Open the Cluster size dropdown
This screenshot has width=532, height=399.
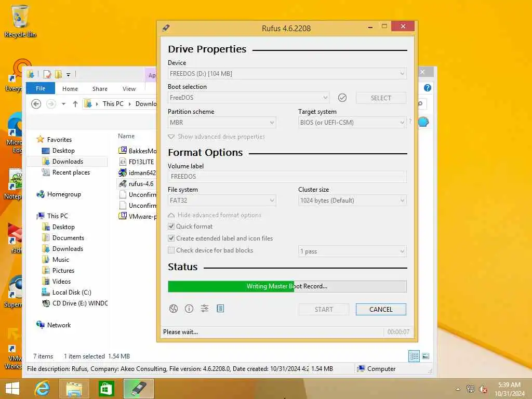[352, 201]
